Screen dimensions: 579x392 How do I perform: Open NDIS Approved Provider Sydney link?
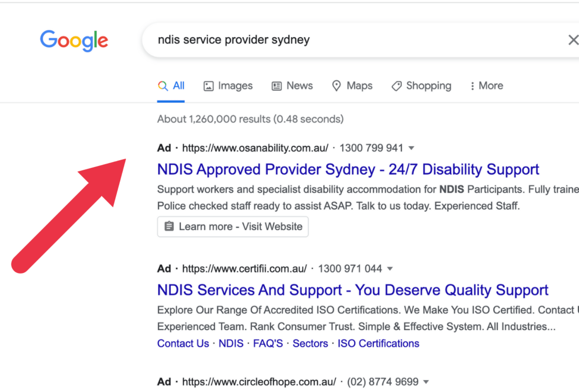tap(348, 169)
